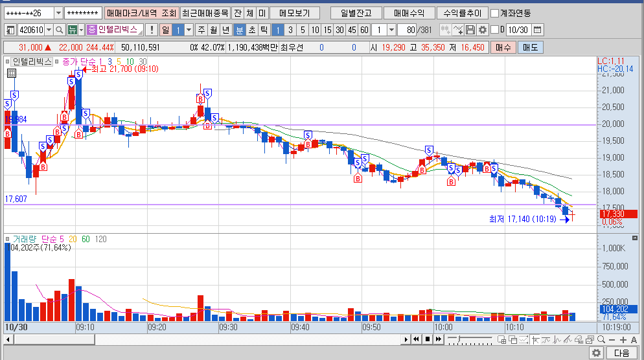Click the chart image export icon
The width and height of the screenshot is (644, 360).
(x=590, y=339)
